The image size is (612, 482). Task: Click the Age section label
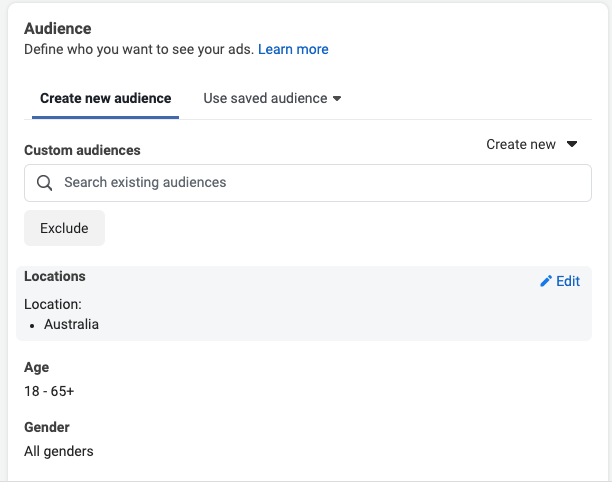[36, 368]
